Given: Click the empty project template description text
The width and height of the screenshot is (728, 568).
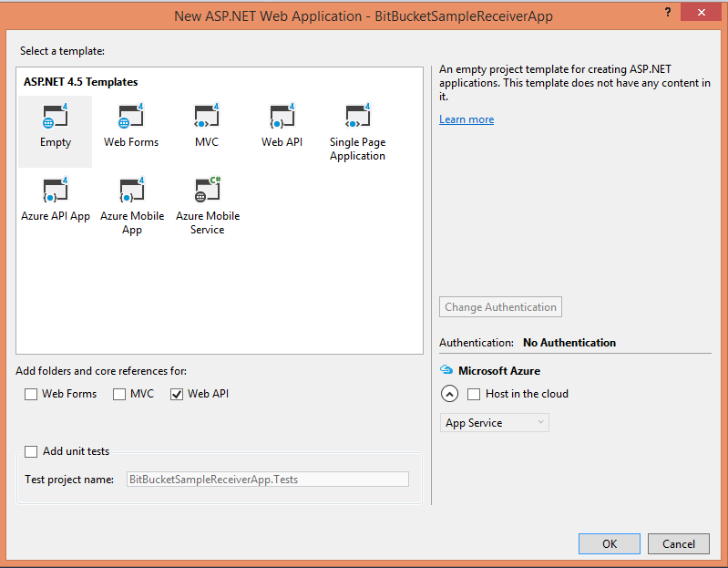Looking at the screenshot, I should click(x=575, y=83).
